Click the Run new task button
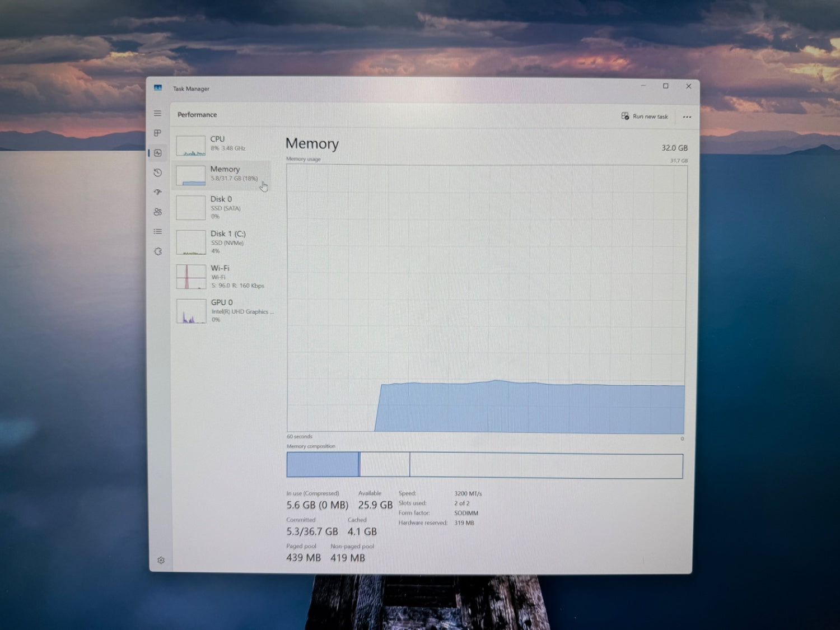840x630 pixels. [645, 116]
